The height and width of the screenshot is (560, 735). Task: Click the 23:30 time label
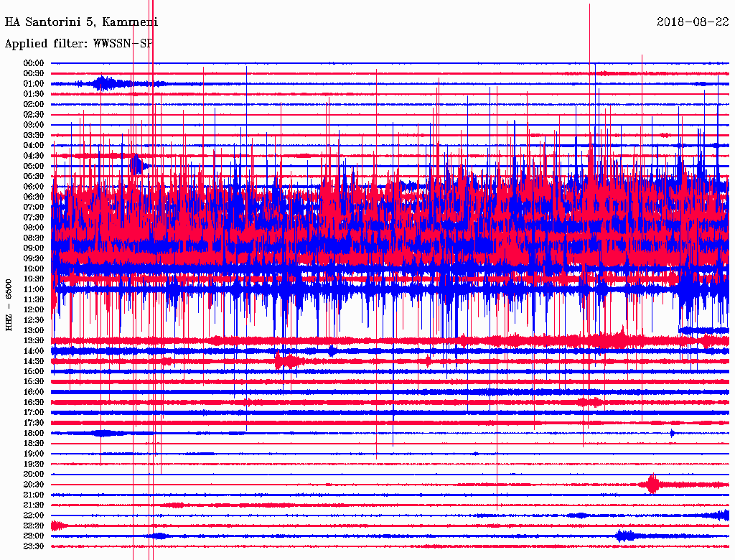click(x=34, y=546)
